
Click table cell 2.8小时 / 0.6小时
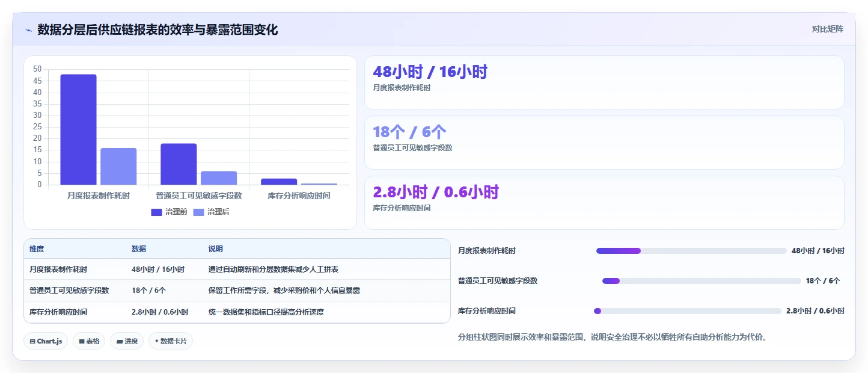click(x=160, y=312)
